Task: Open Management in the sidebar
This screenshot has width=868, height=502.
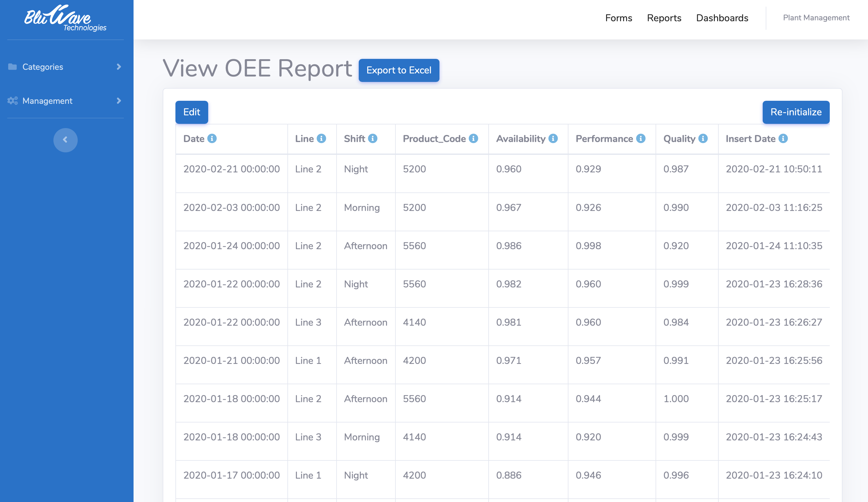Action: [66, 100]
